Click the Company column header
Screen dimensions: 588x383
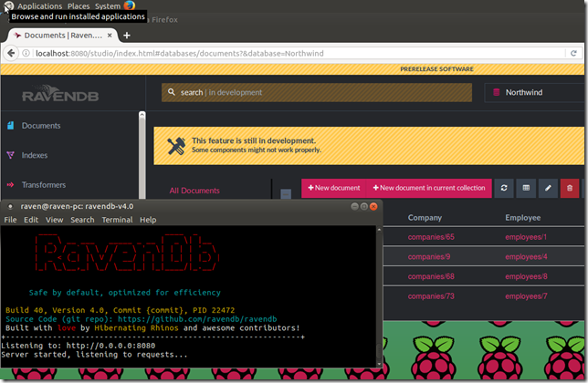coord(425,218)
